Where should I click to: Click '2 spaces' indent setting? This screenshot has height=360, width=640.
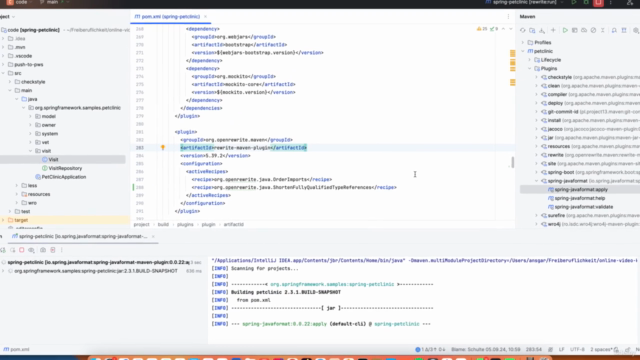601,349
